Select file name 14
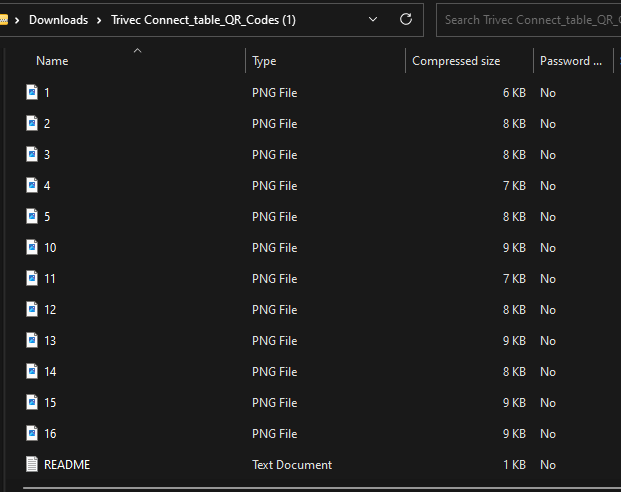 [x=50, y=372]
